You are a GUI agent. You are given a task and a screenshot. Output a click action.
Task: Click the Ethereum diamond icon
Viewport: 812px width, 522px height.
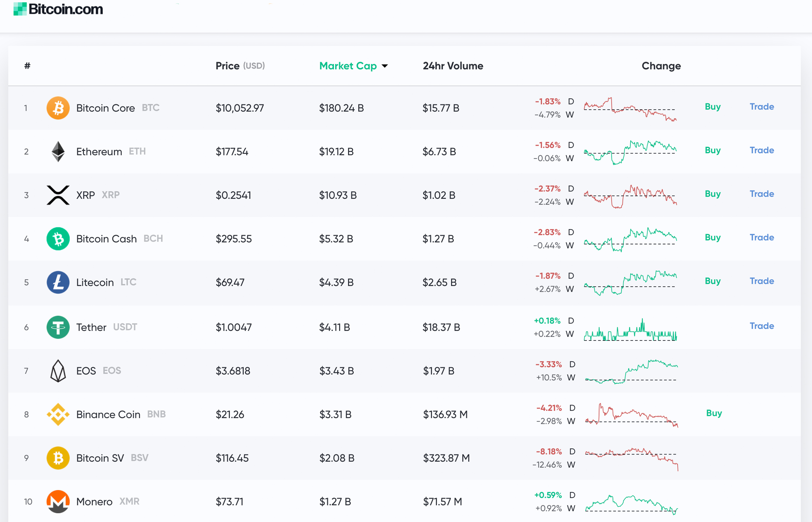pos(58,151)
